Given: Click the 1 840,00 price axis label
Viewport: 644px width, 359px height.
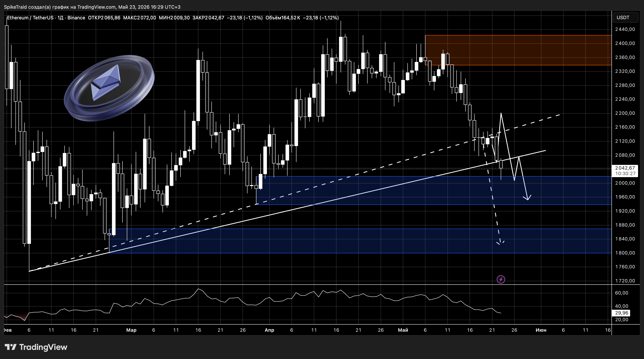Looking at the screenshot, I should click(625, 239).
